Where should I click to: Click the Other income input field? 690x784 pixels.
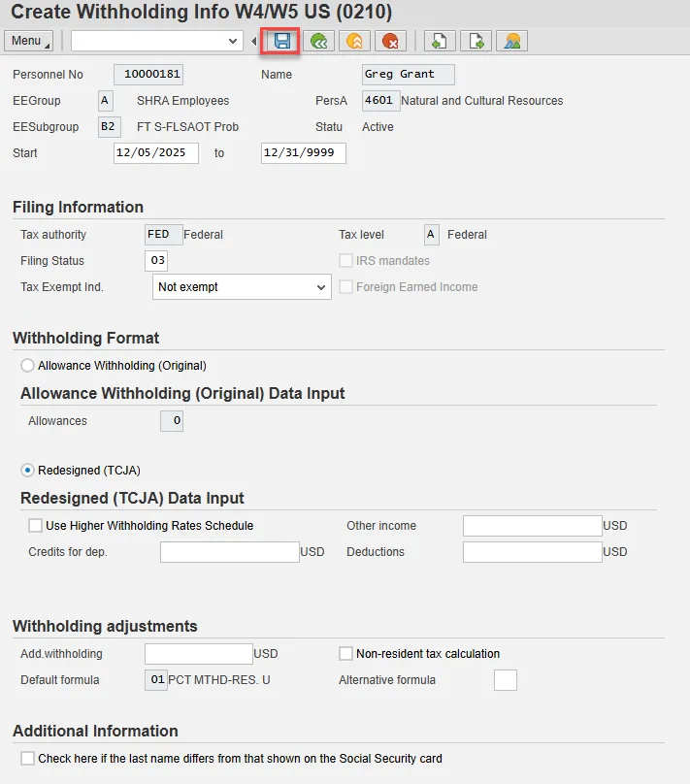pyautogui.click(x=532, y=526)
